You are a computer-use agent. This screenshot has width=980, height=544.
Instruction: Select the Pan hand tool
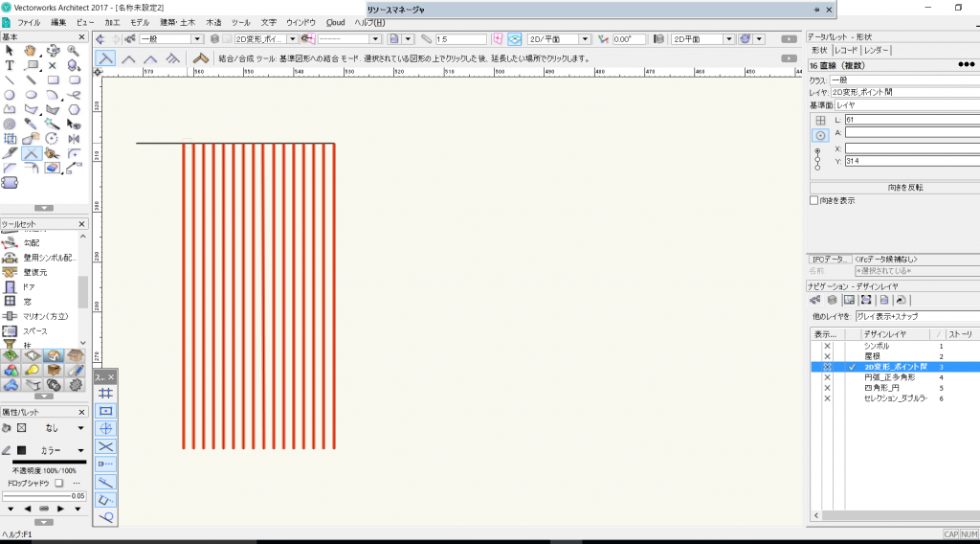30,51
